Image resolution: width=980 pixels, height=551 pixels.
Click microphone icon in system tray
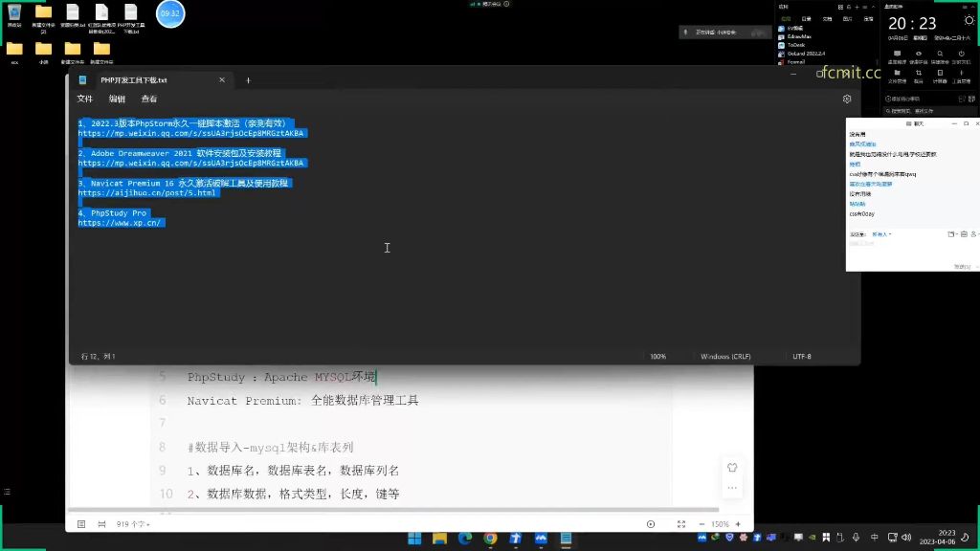(x=856, y=538)
